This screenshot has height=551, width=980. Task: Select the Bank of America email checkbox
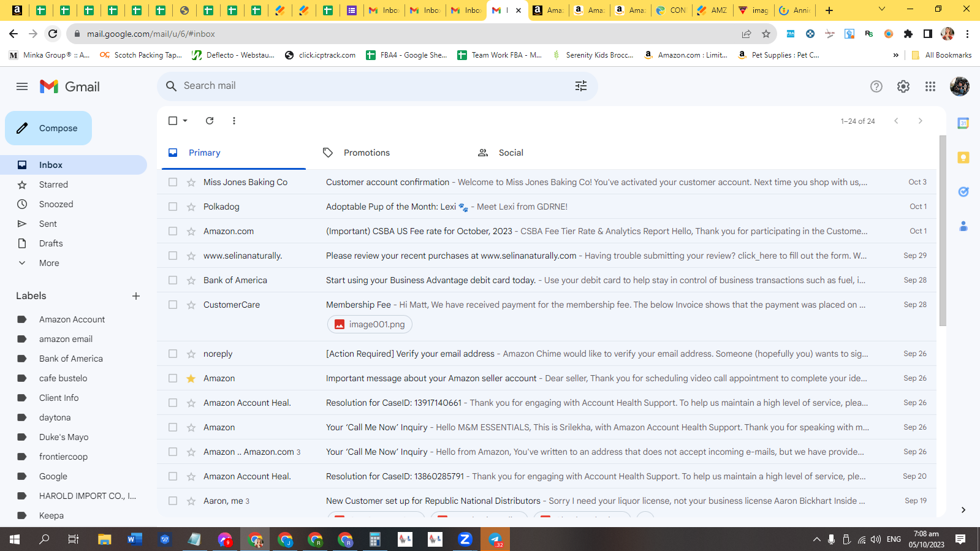coord(173,280)
